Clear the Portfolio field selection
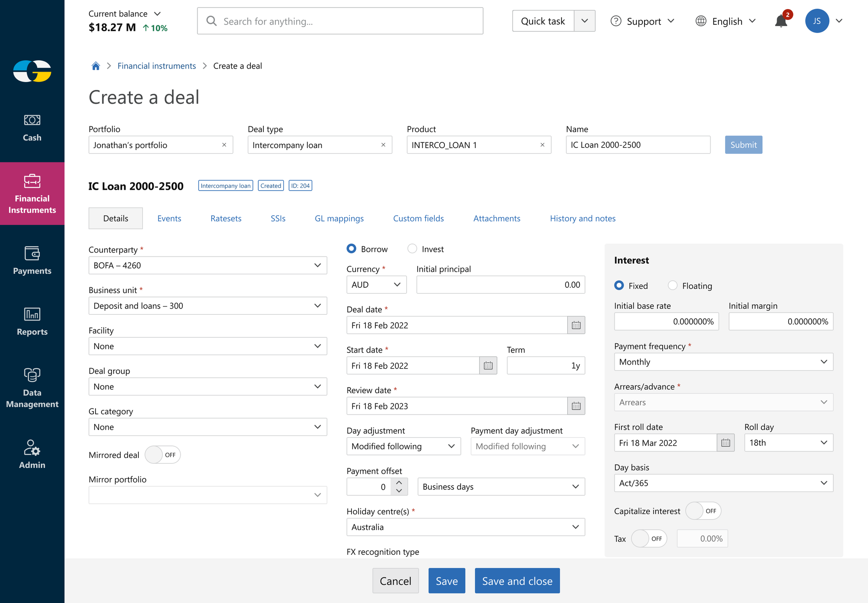 [224, 145]
